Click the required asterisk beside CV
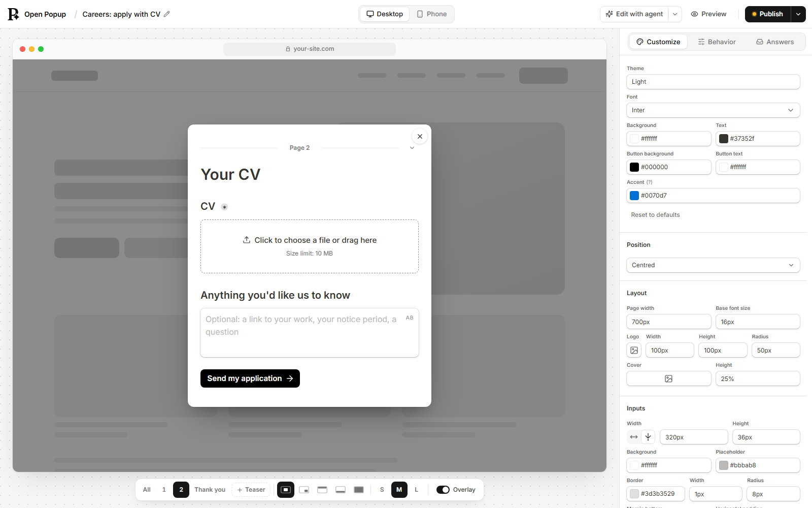 [x=224, y=207]
